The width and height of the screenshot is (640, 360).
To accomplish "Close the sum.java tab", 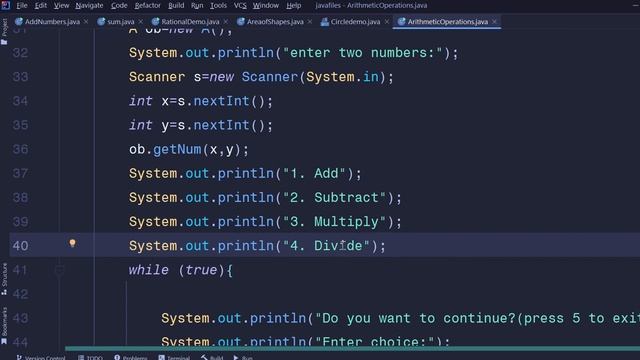I will tap(141, 22).
